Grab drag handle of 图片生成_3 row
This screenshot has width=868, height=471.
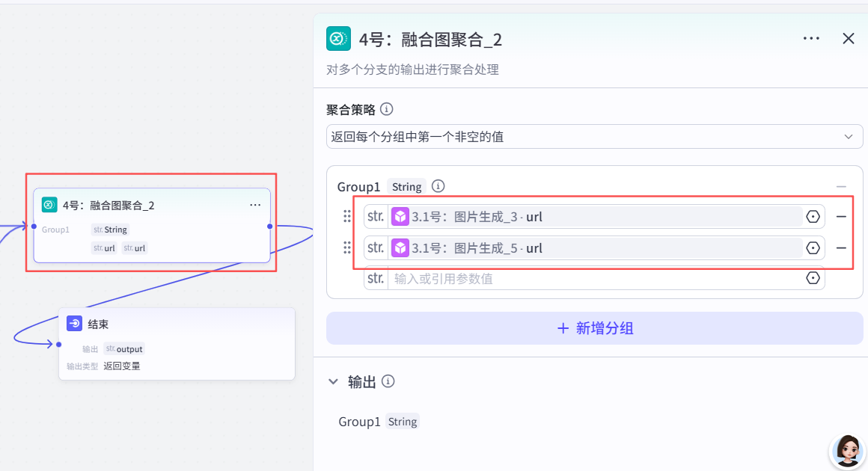(x=347, y=216)
